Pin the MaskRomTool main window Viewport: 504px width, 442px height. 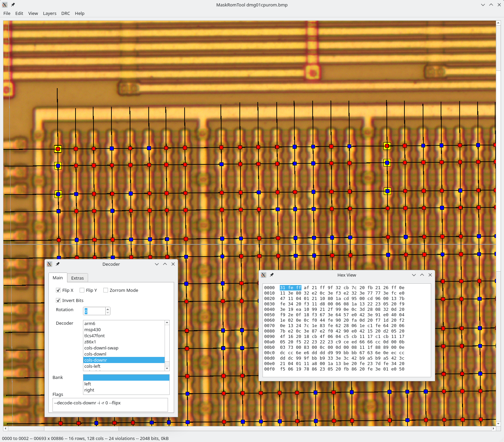coord(13,5)
